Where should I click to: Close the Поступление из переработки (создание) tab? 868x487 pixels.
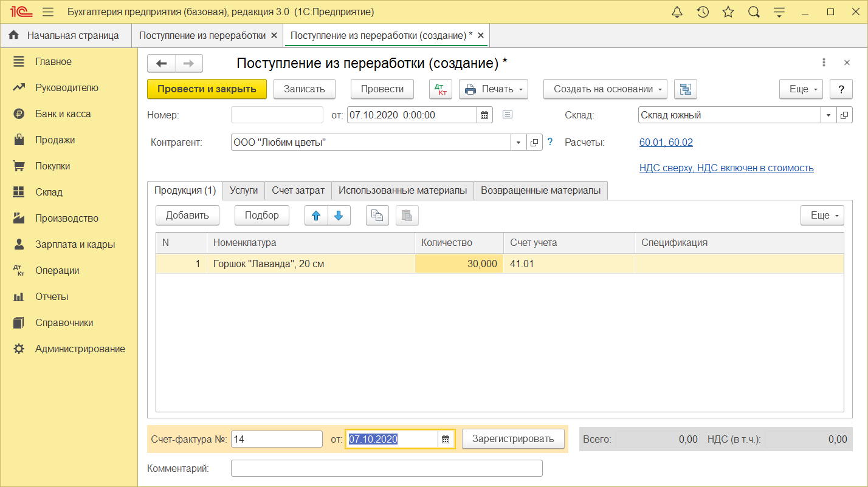point(481,35)
